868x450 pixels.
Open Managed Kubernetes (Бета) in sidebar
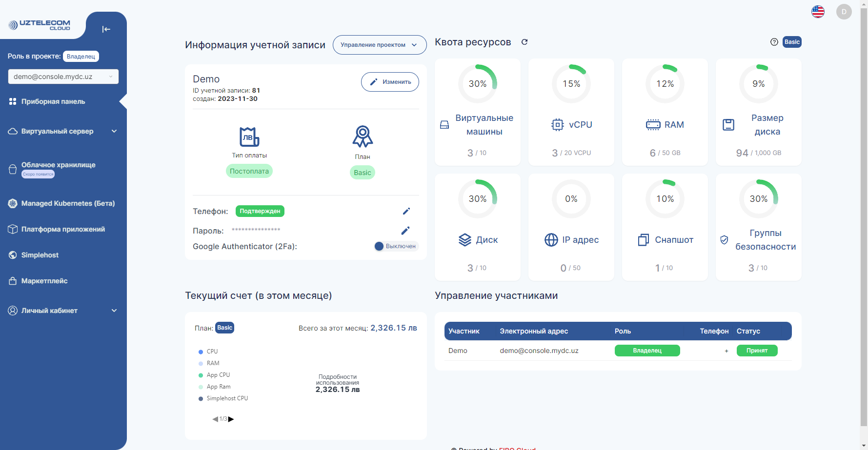click(x=68, y=203)
